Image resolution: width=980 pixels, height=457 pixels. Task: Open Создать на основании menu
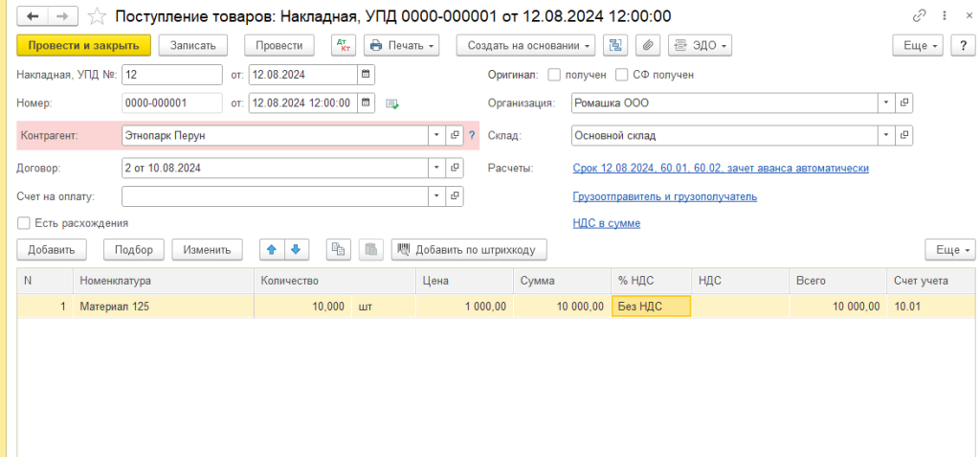[525, 45]
